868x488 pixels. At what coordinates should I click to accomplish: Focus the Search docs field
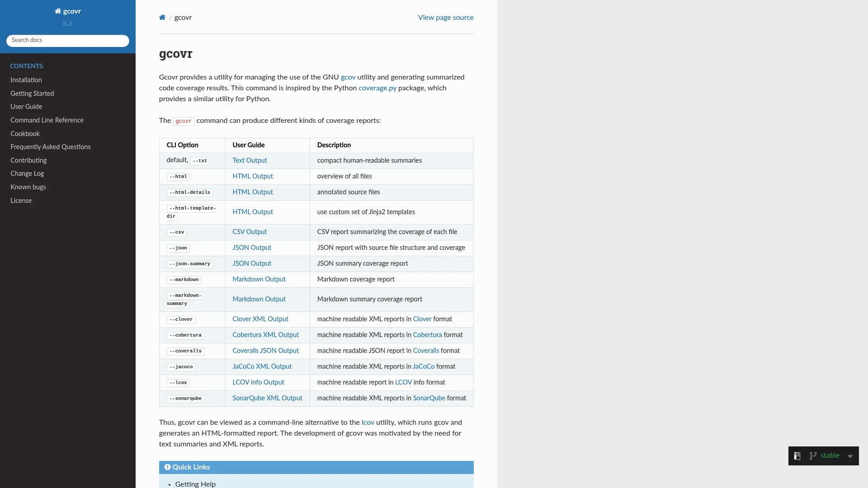(x=68, y=41)
